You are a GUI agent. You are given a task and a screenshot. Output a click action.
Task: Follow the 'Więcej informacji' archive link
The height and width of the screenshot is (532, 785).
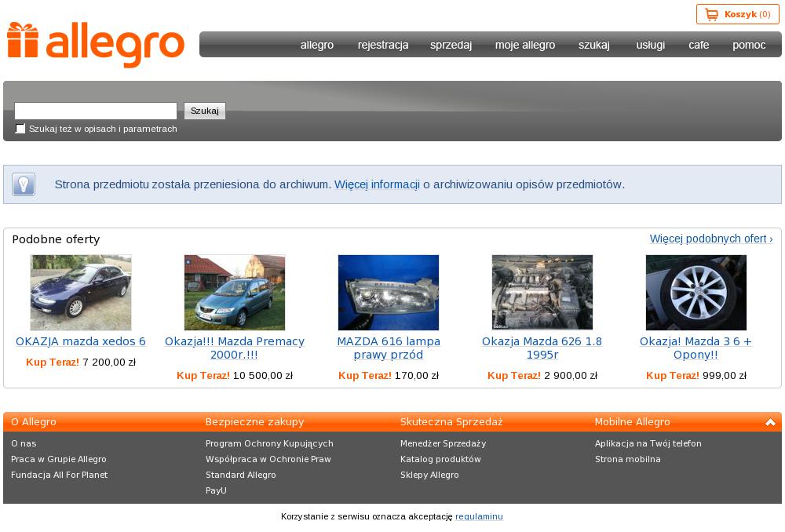(377, 184)
